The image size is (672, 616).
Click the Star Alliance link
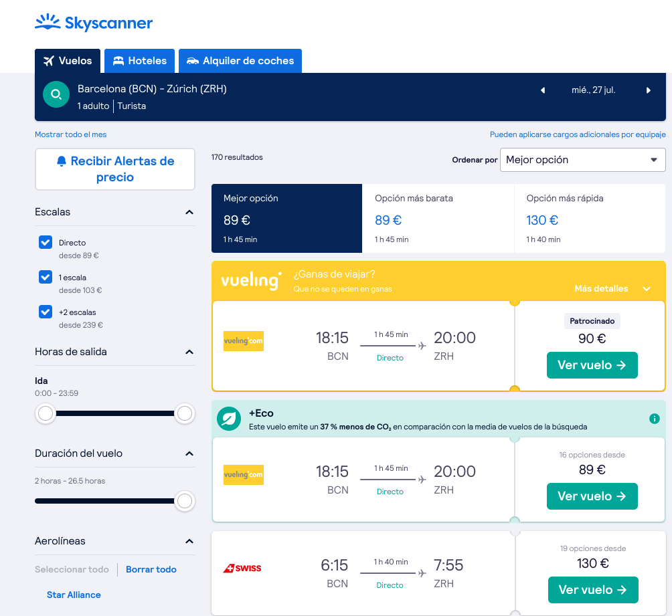[x=74, y=595]
